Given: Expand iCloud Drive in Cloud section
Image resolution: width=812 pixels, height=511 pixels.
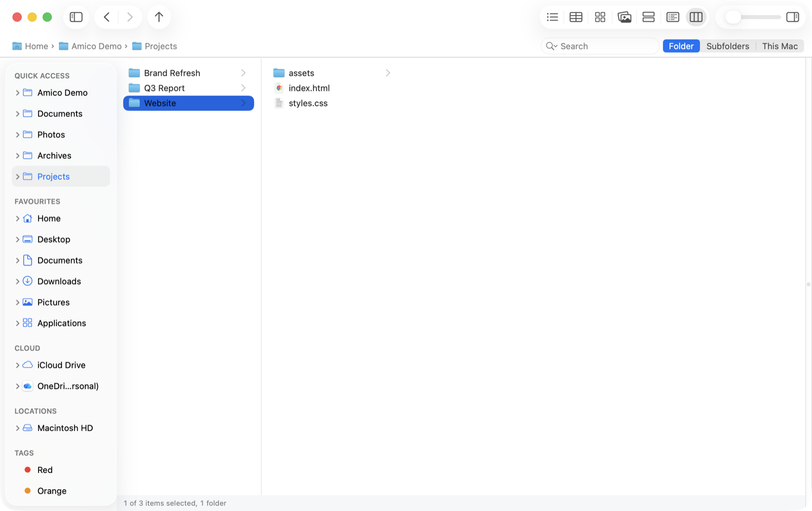Looking at the screenshot, I should coord(18,365).
